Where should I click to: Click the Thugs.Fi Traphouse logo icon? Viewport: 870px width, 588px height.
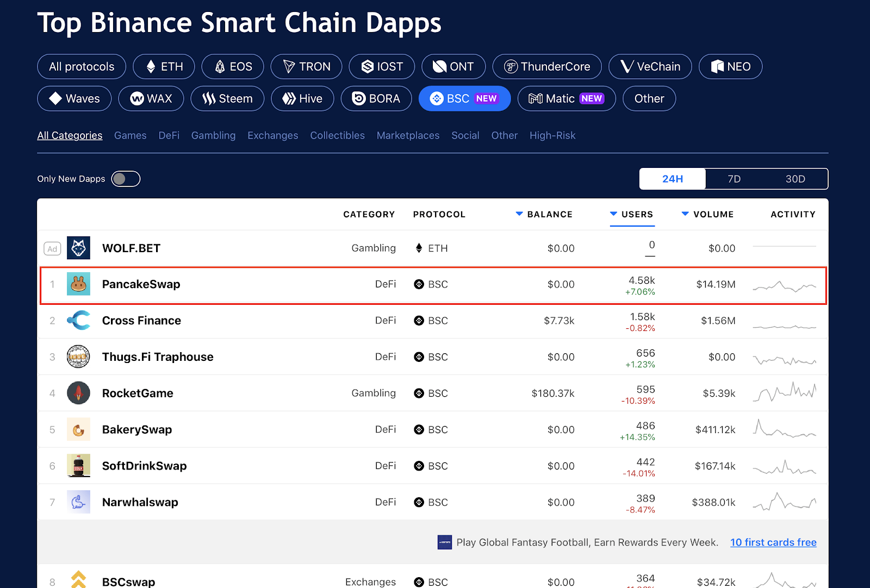[78, 356]
